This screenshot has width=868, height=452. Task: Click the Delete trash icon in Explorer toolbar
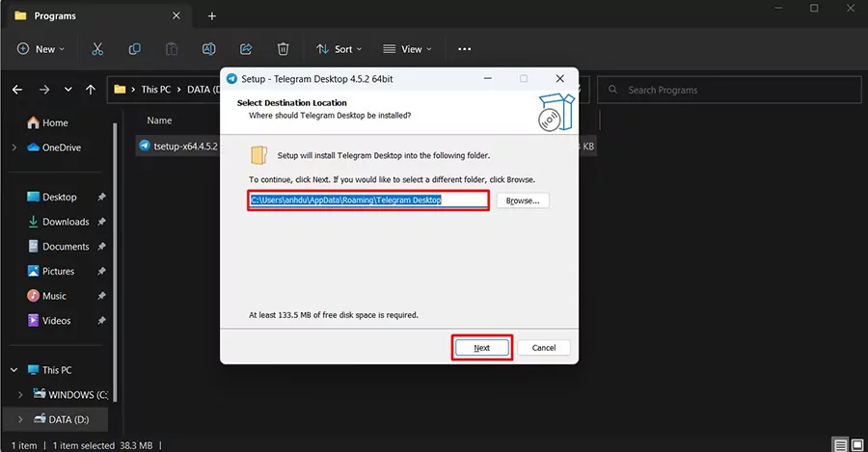coord(283,49)
